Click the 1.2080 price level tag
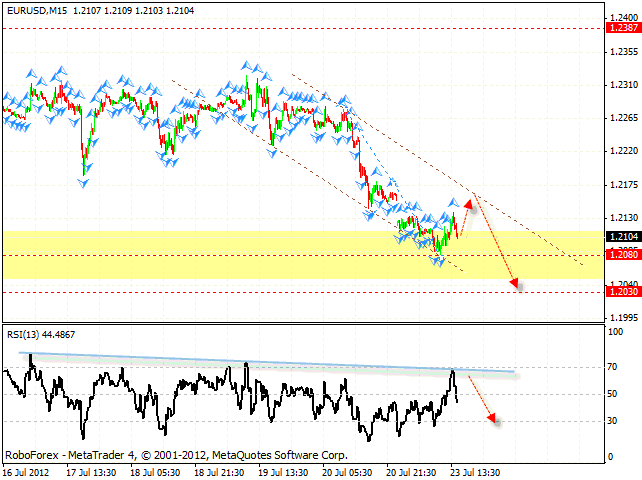Image resolution: width=642 pixels, height=480 pixels. [x=622, y=256]
